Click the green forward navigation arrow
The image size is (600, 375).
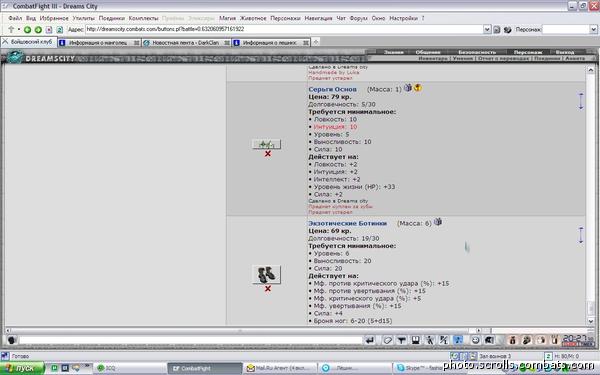coord(38,29)
